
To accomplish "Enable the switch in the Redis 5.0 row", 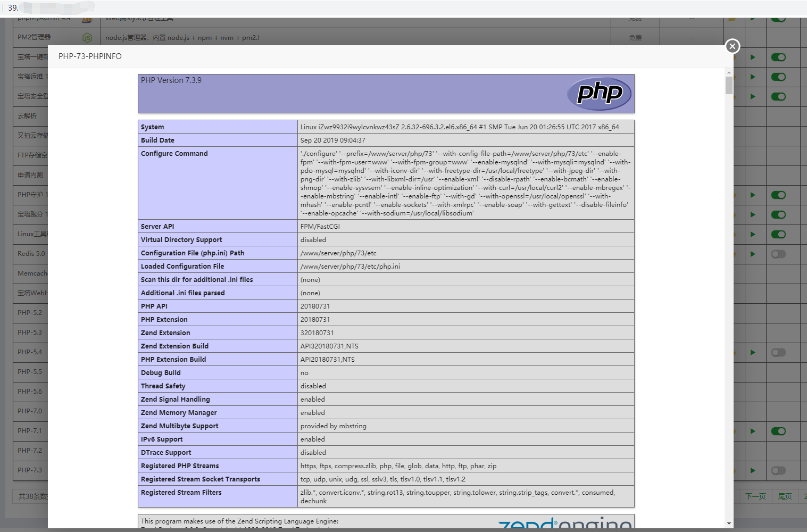I will click(778, 254).
